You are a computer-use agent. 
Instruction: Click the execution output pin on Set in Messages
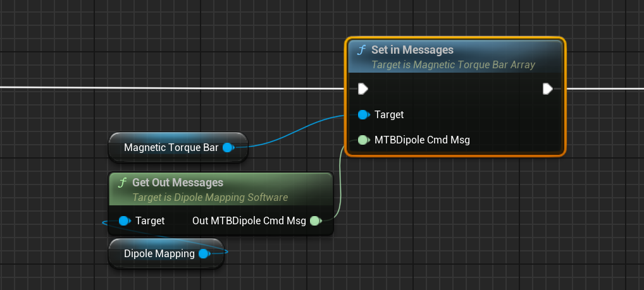[x=548, y=89]
